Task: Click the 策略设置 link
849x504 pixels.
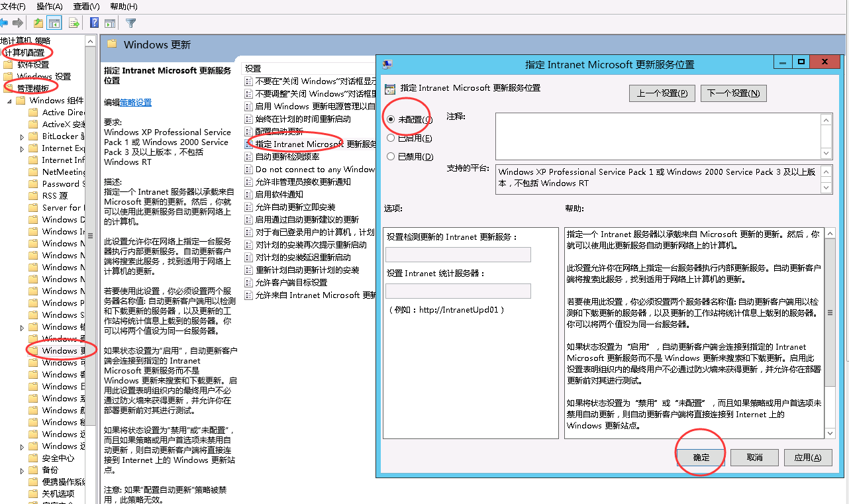Action: 136,103
